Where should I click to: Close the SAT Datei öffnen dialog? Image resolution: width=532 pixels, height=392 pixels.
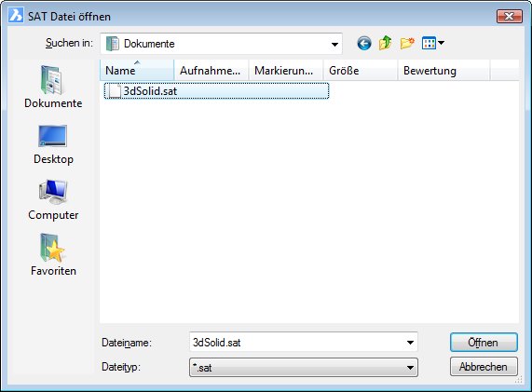(x=509, y=16)
